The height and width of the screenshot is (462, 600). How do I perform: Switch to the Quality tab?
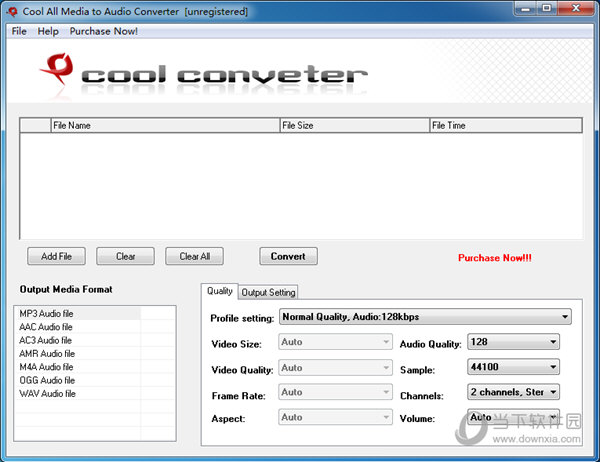point(220,291)
